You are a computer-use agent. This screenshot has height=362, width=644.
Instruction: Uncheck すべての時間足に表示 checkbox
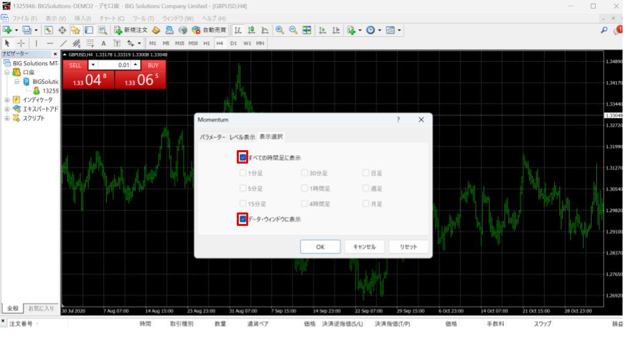coord(243,158)
